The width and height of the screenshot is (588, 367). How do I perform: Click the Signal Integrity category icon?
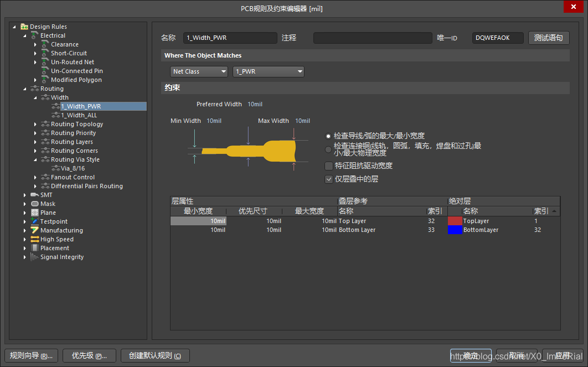pyautogui.click(x=35, y=257)
